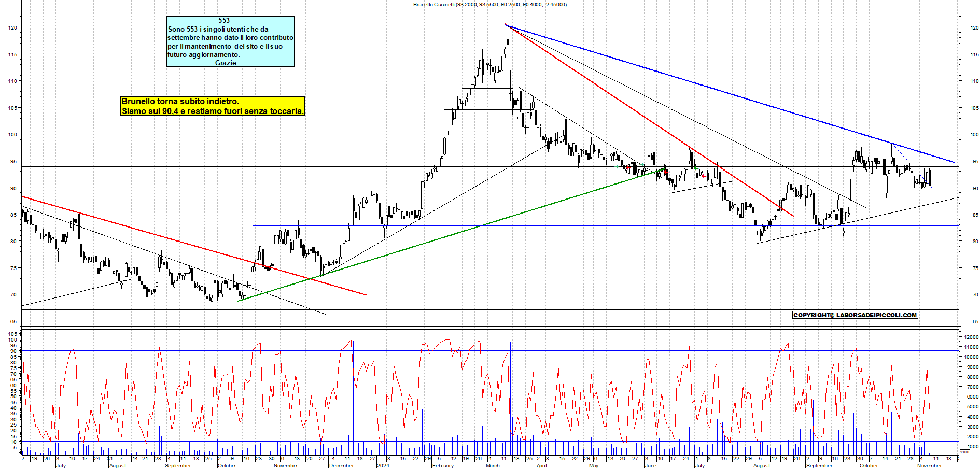Screen dimensions: 980x468
Task: Click the 7000 volume scale label
Action: [x=972, y=387]
